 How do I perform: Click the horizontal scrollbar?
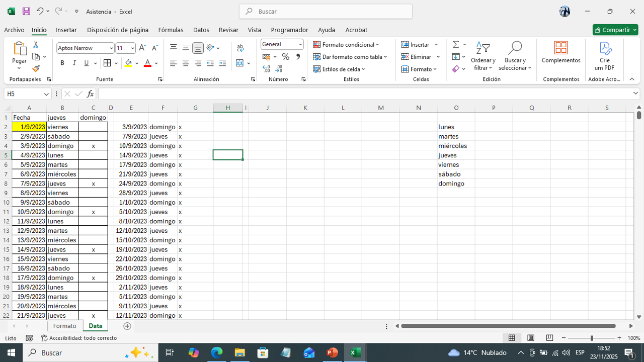509,326
